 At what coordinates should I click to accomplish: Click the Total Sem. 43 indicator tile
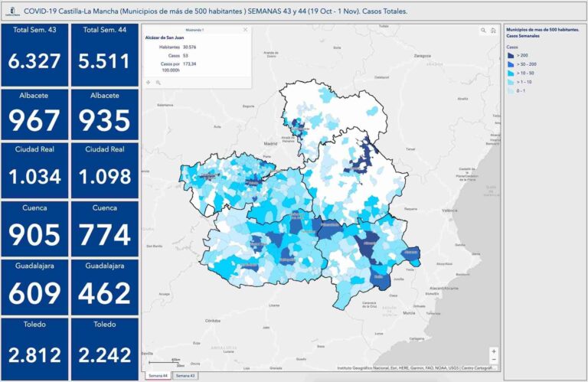[x=34, y=54]
